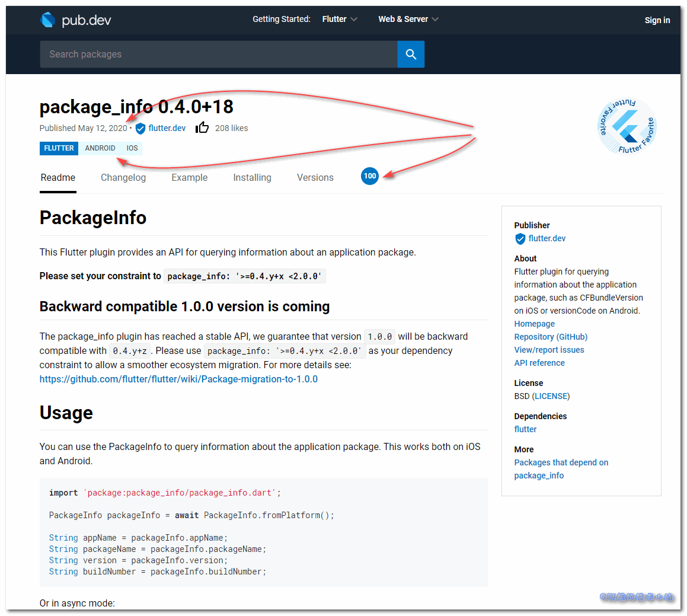Click the thumbs-up like icon
The width and height of the screenshot is (687, 616).
click(x=202, y=127)
